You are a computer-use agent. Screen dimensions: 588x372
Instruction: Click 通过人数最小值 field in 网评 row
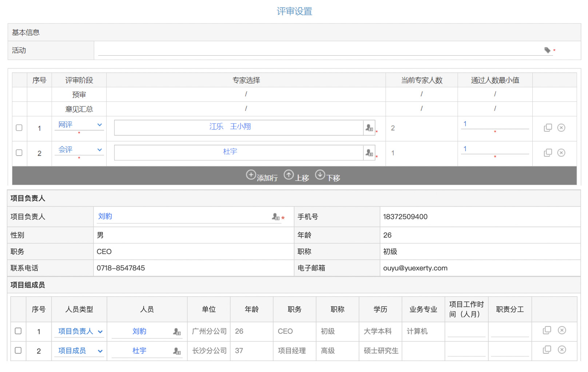[x=494, y=124]
